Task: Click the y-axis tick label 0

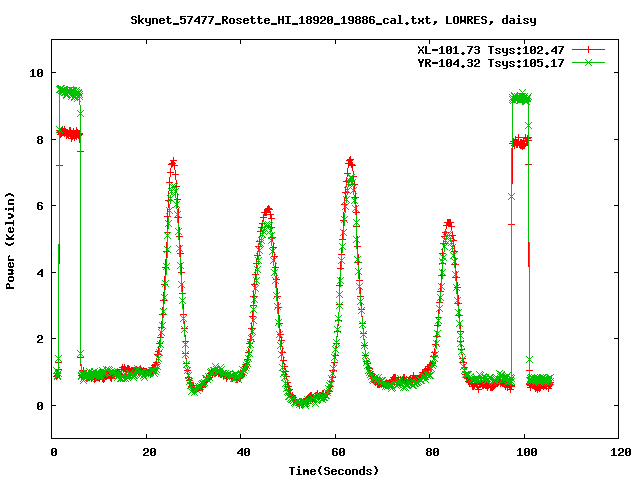Action: (40, 406)
